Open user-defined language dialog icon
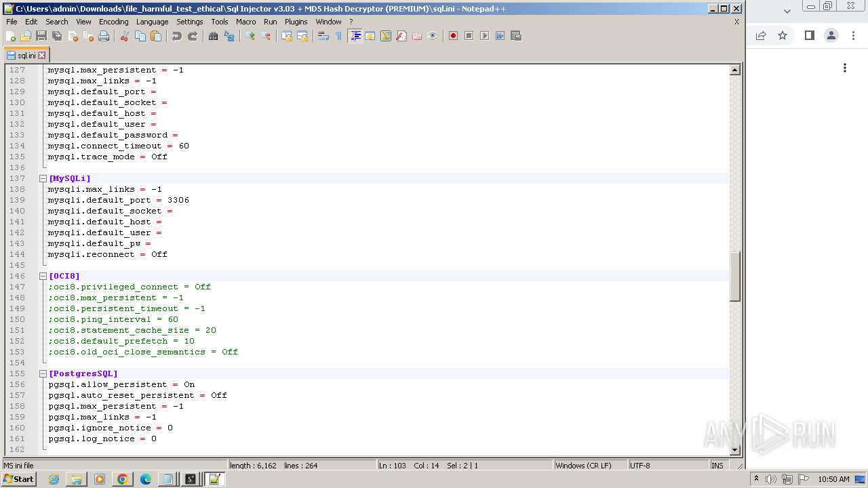 click(370, 36)
